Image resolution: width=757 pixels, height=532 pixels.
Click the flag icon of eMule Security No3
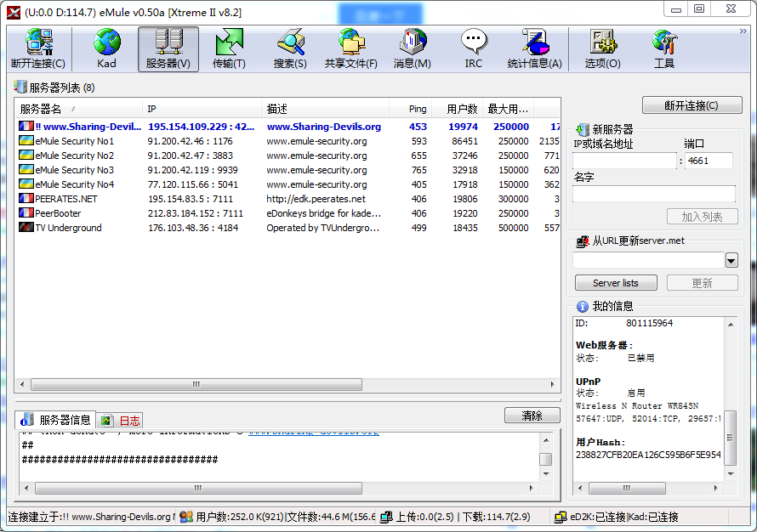click(x=26, y=169)
